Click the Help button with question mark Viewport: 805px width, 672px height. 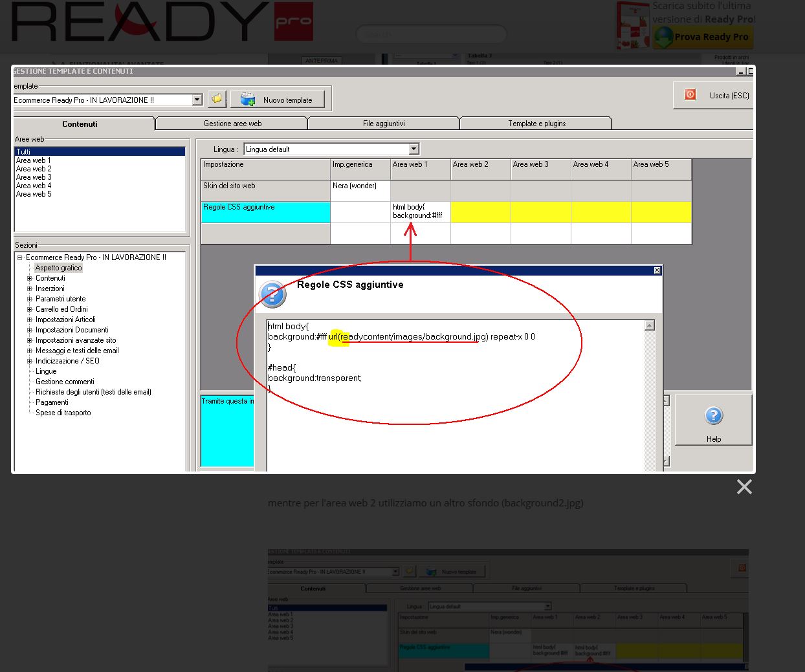click(713, 420)
